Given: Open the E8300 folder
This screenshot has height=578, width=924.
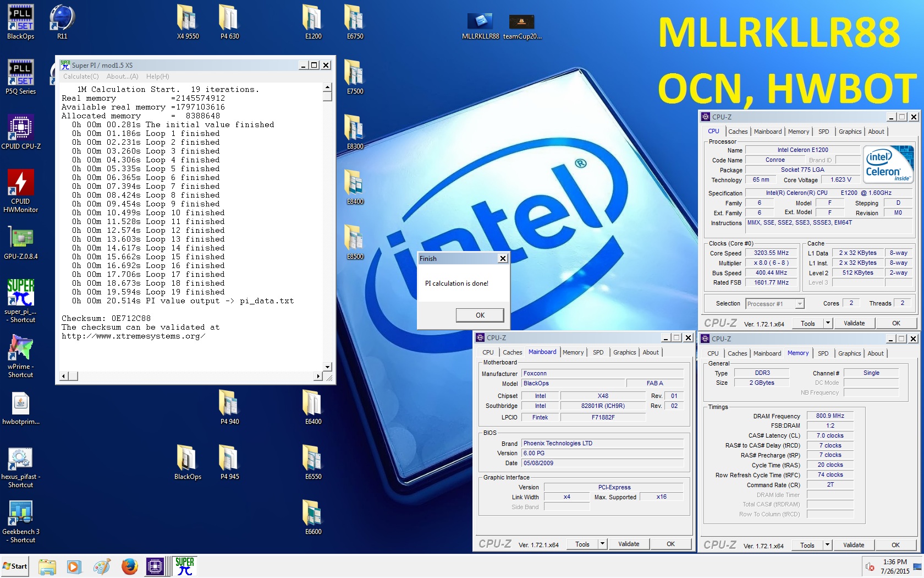Looking at the screenshot, I should [x=355, y=132].
